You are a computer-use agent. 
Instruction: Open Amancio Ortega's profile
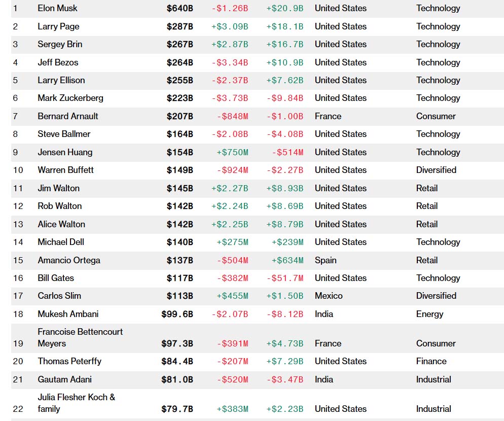tap(68, 260)
